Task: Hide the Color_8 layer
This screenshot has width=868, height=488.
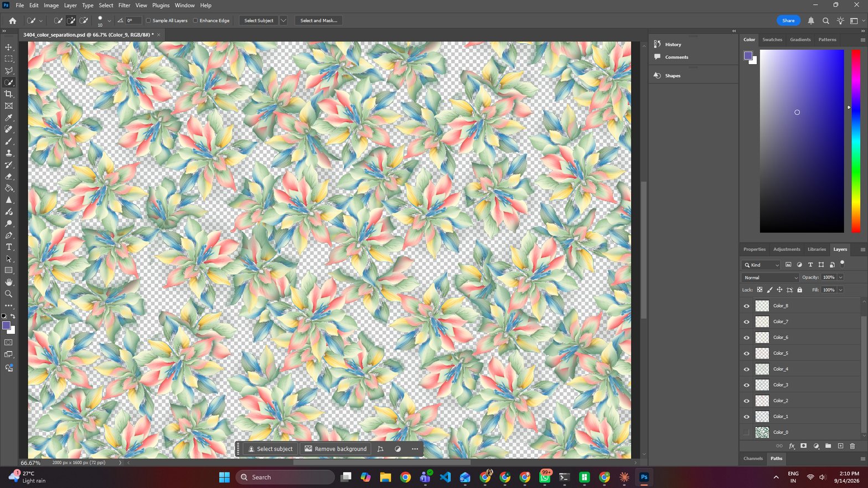Action: [x=746, y=306]
